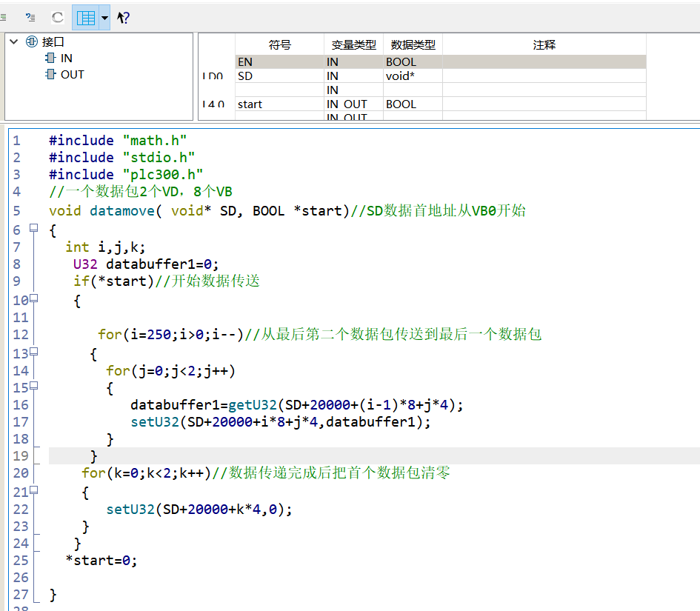The width and height of the screenshot is (700, 611).
Task: Click the void* data type cell
Action: tap(413, 76)
